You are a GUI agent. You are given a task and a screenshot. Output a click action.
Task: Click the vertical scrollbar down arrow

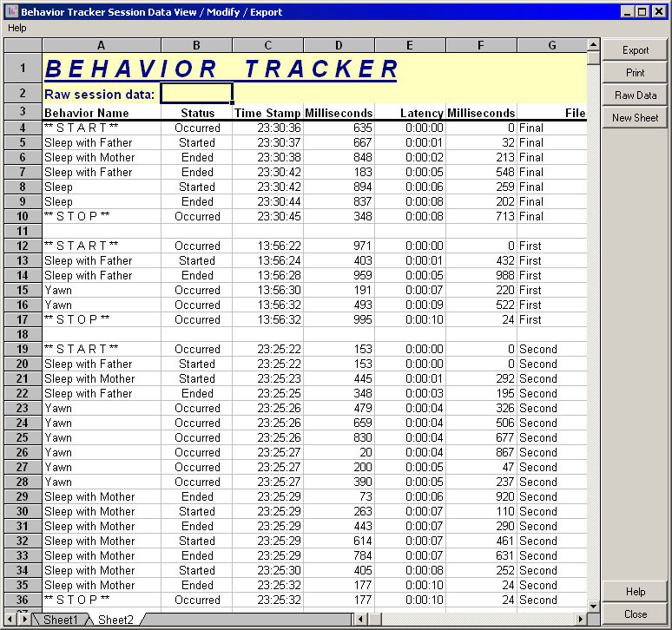coord(593,607)
